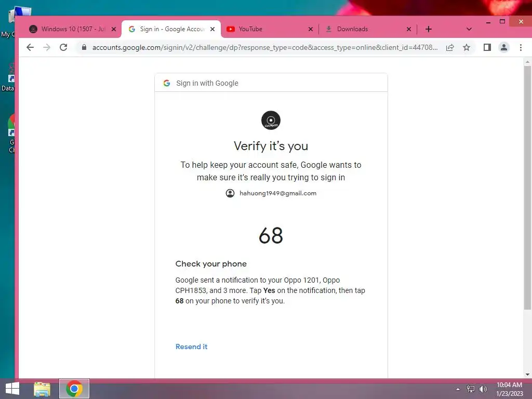Click the address bar URL
Screen dimensions: 532x399
[264, 47]
